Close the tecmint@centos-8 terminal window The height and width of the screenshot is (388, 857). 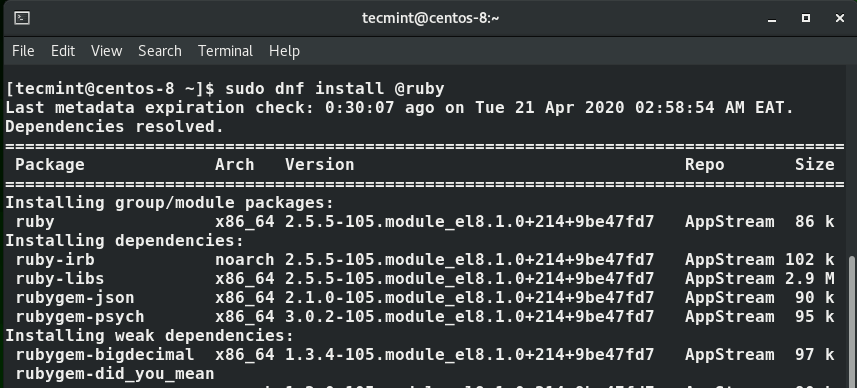pyautogui.click(x=840, y=18)
